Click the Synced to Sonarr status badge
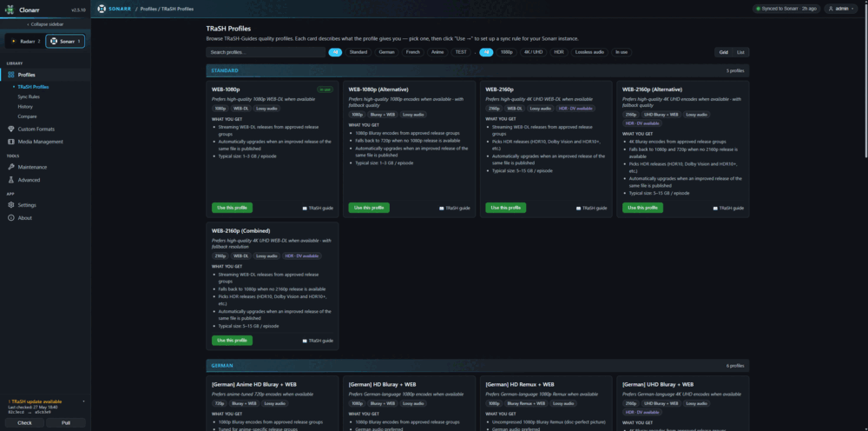 pos(786,9)
